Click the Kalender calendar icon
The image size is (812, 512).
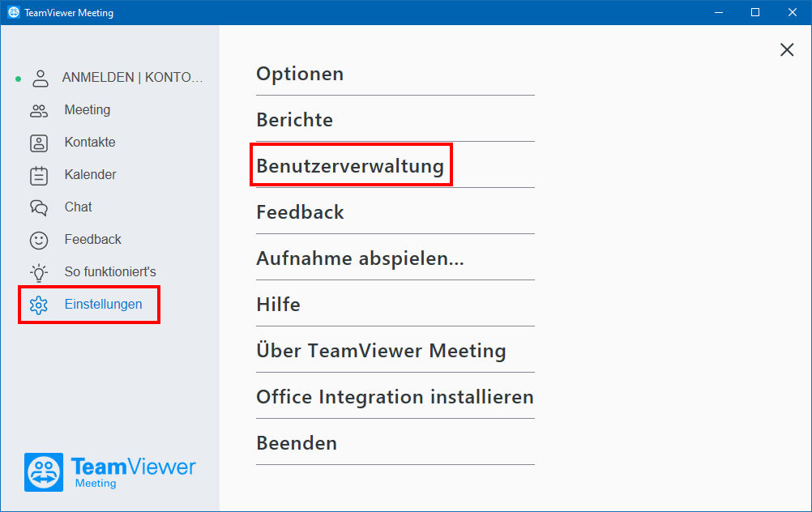pos(39,176)
